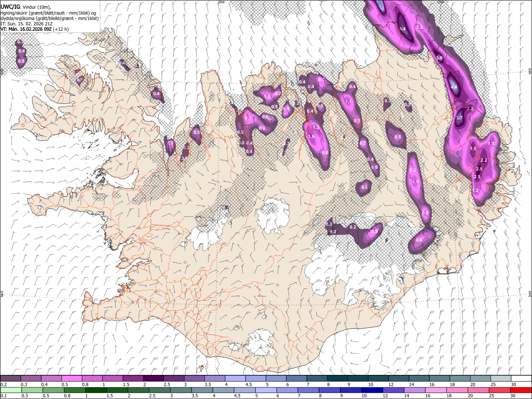
Task: Pick the dark purple snow swatch labeled 2
Action: [153, 379]
